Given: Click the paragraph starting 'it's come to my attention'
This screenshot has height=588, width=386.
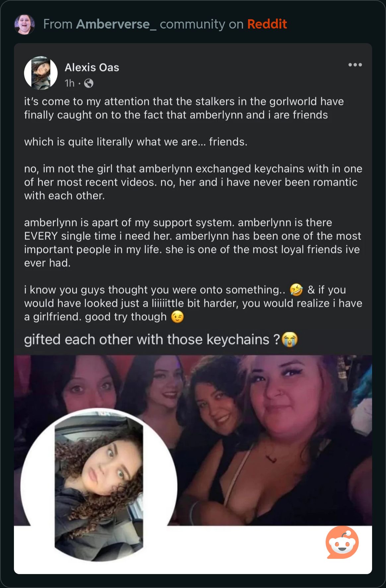Looking at the screenshot, I should click(x=184, y=108).
